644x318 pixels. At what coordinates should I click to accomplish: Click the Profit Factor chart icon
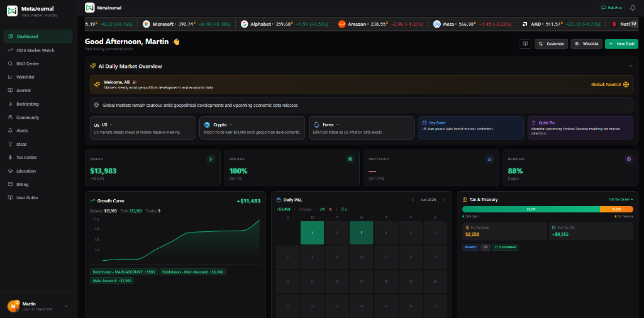pos(489,159)
